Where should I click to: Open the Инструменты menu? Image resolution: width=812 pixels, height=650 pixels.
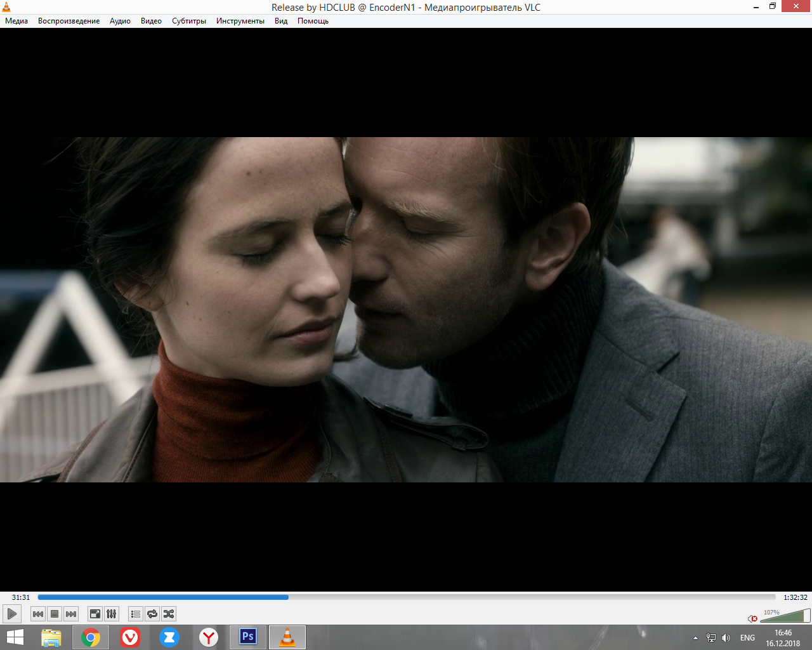(240, 21)
